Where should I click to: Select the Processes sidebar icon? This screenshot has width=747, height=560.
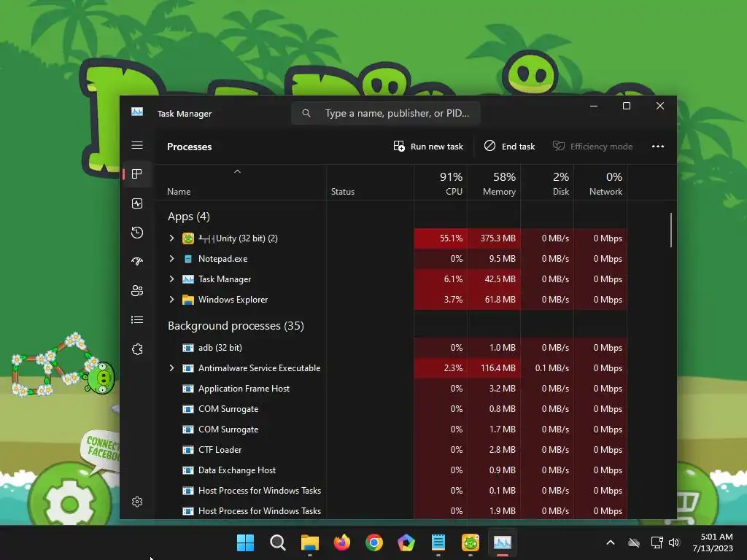point(137,174)
